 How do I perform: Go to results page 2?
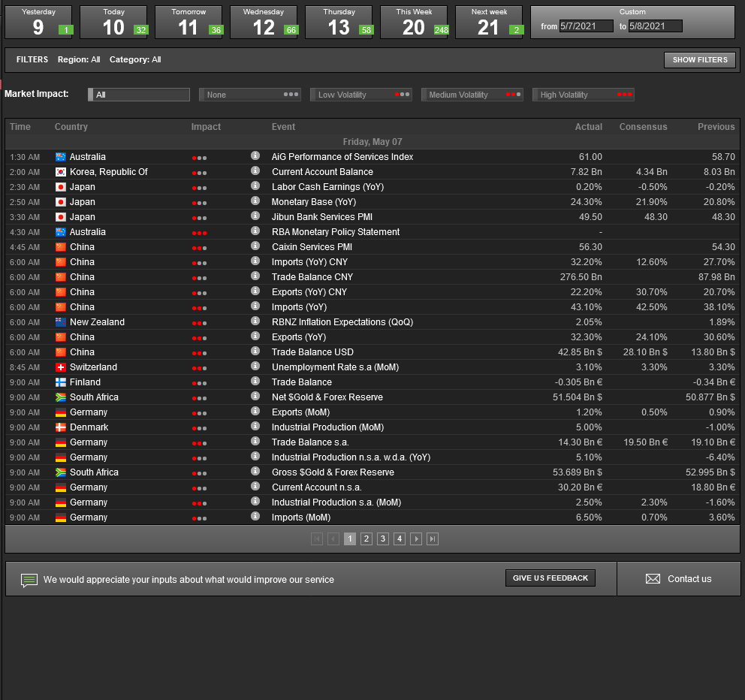coord(366,539)
